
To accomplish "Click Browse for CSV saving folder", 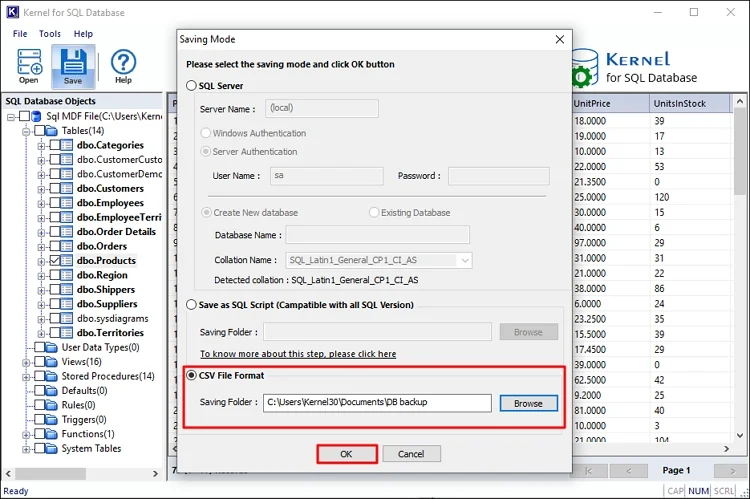I will tap(529, 403).
